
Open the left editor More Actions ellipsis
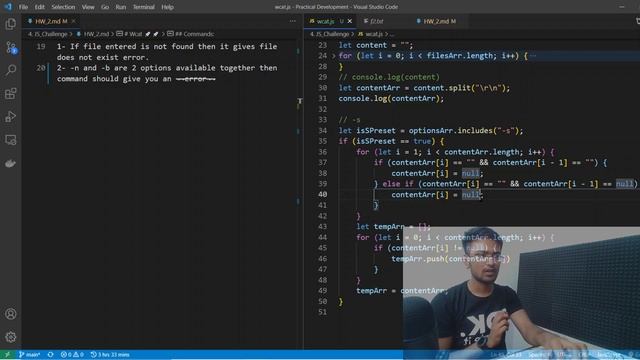pos(293,21)
